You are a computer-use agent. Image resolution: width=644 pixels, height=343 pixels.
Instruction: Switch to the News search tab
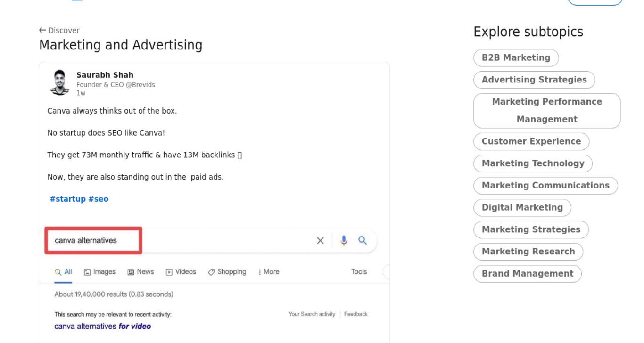tap(140, 272)
